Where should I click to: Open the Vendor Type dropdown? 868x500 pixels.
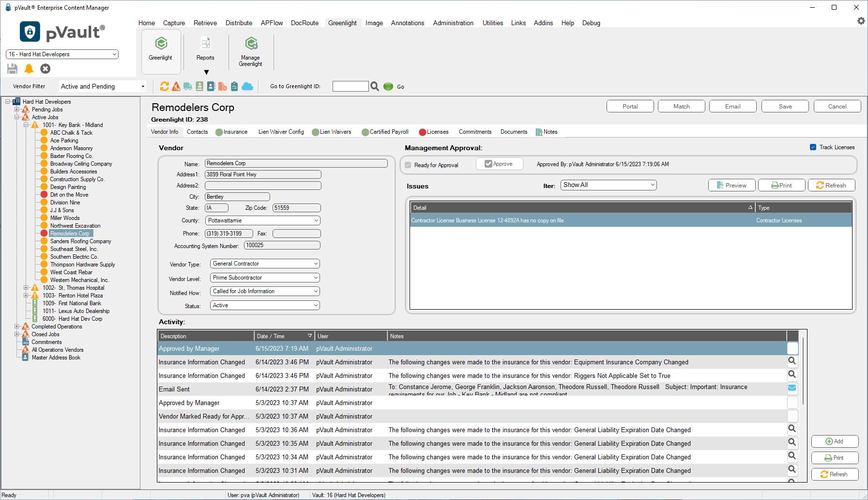[265, 264]
